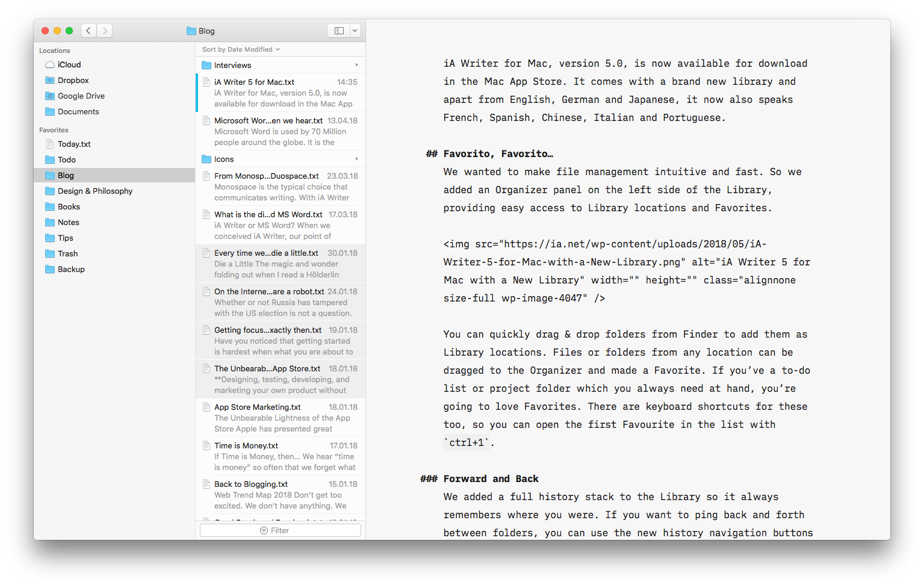
Task: Select the Backup favorite label
Action: click(71, 269)
